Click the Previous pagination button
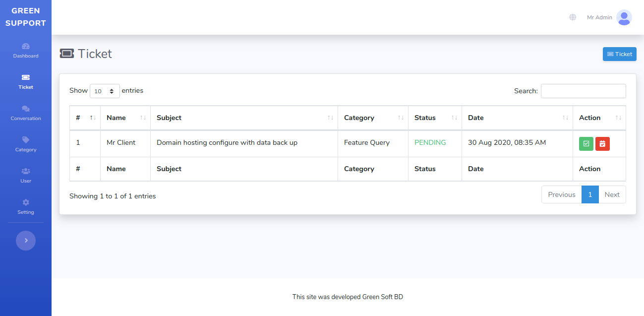This screenshot has height=316, width=644. click(561, 194)
